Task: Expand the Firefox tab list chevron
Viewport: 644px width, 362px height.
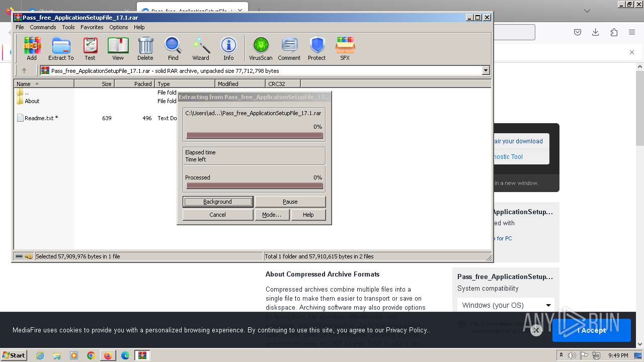Action: [x=587, y=11]
